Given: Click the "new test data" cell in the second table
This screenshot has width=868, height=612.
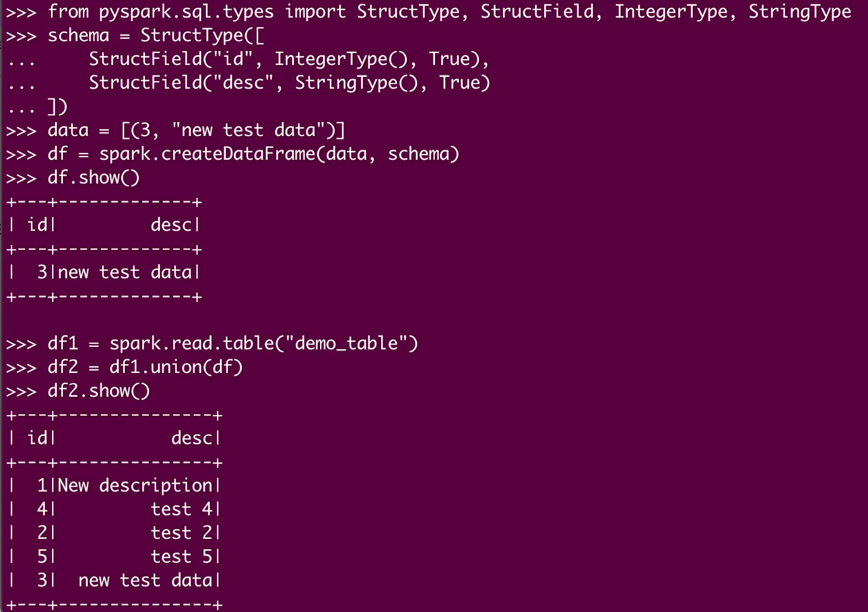Looking at the screenshot, I should pyautogui.click(x=145, y=581).
